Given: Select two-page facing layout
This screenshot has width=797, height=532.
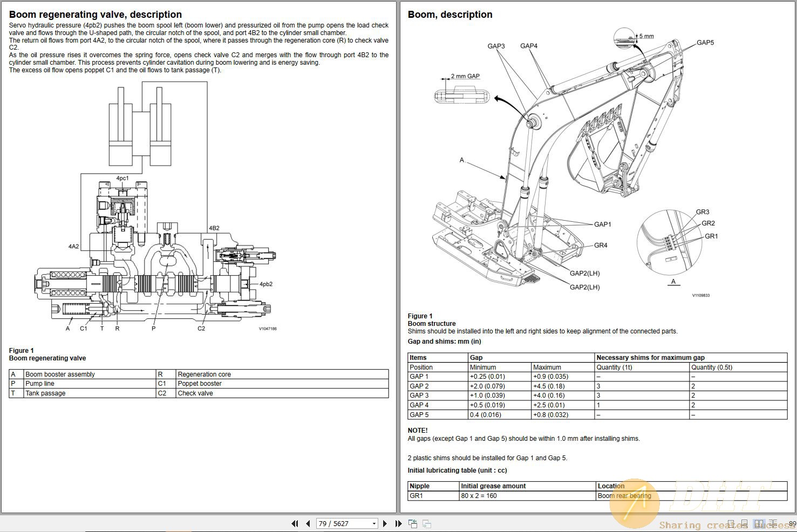Looking at the screenshot, I should pos(759,524).
